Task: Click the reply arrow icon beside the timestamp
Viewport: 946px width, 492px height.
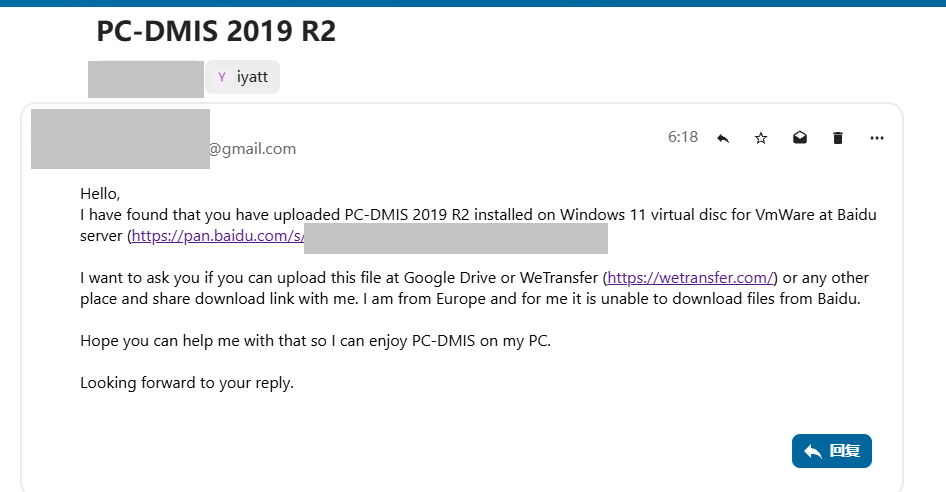Action: [x=723, y=138]
